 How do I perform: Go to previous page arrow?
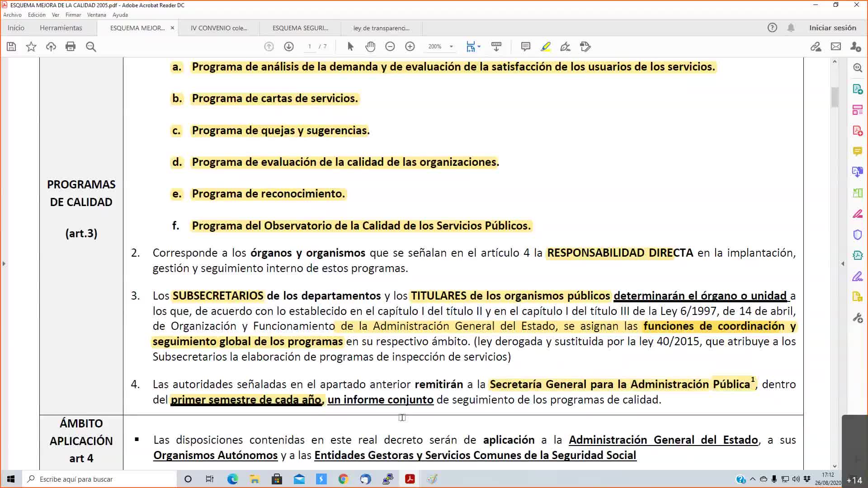269,47
